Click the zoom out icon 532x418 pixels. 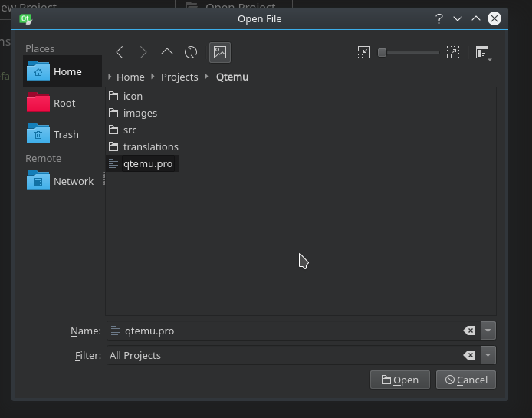click(364, 52)
